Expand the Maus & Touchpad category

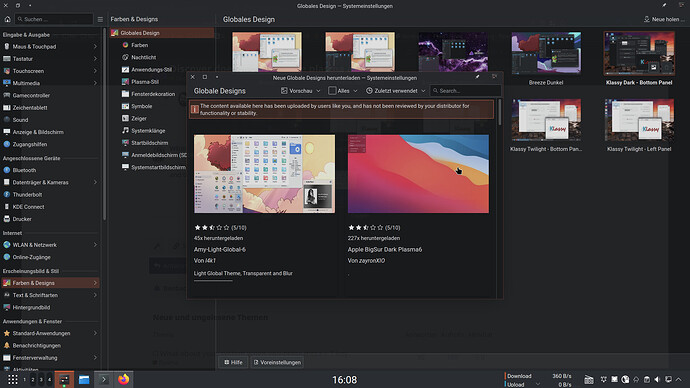pyautogui.click(x=50, y=47)
